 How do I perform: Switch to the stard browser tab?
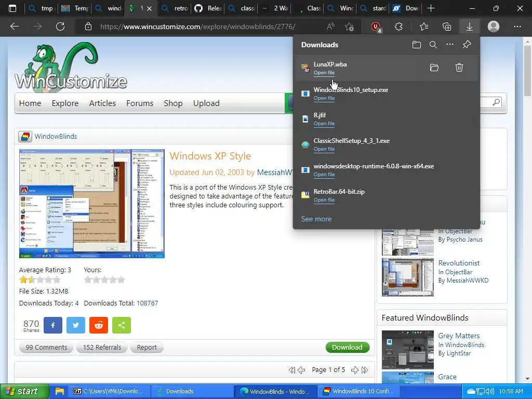coord(374,8)
